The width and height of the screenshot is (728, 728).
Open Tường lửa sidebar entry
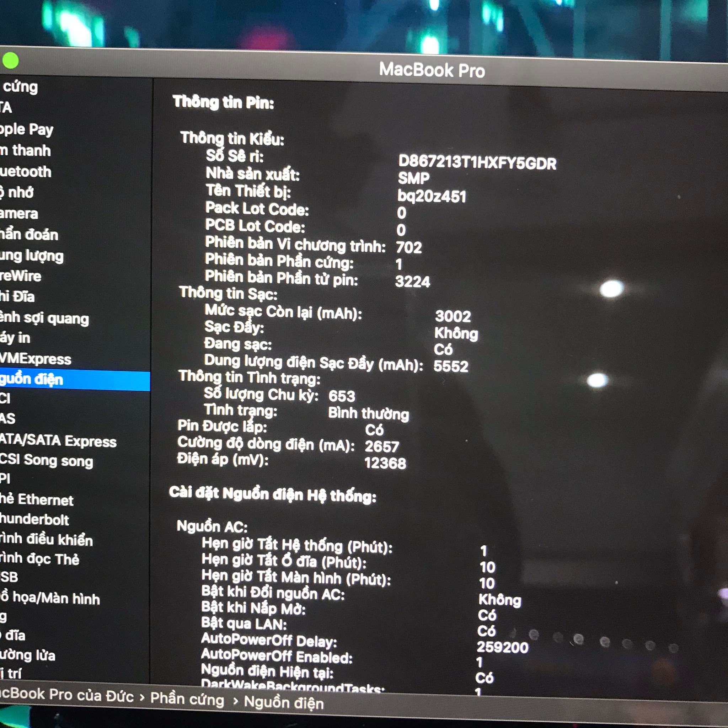tap(27, 655)
